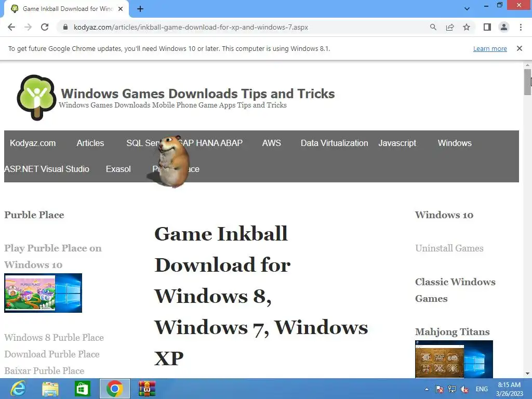532x399 pixels.
Task: Click the Share this page icon
Action: pos(450,27)
